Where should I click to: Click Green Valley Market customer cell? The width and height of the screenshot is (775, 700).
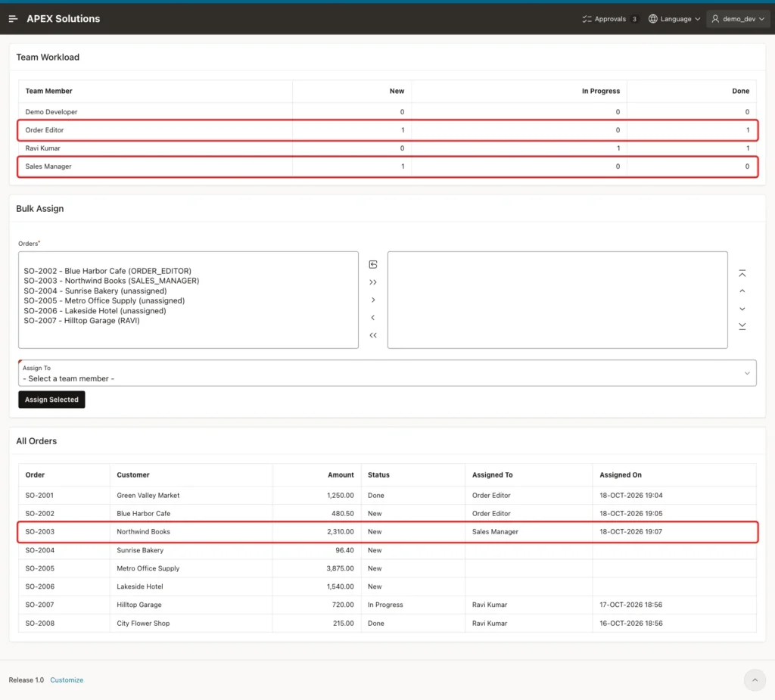click(148, 496)
